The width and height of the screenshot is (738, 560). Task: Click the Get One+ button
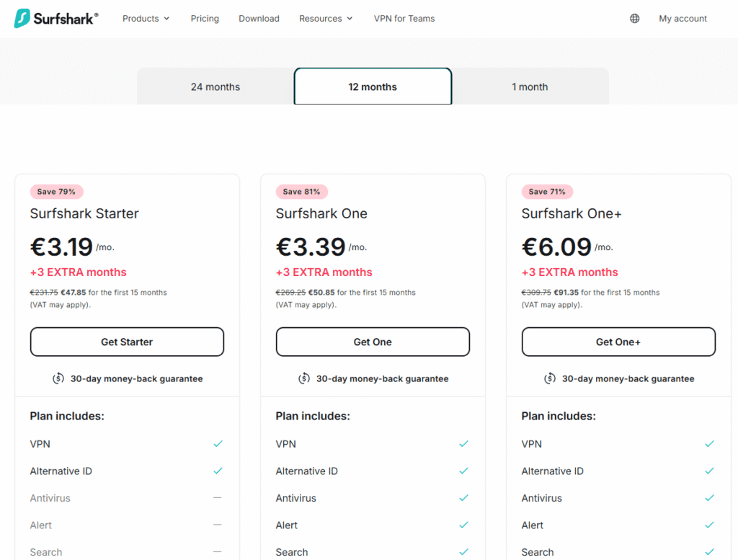pos(618,342)
